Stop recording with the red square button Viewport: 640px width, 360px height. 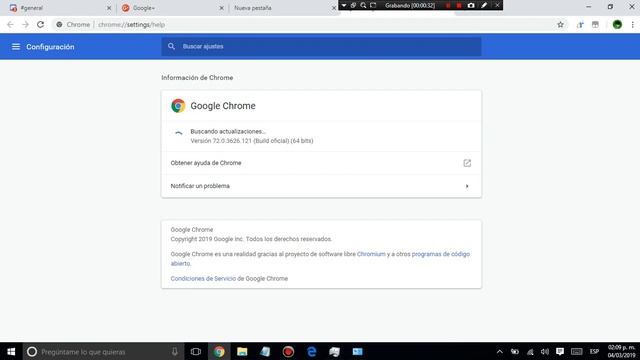459,5
